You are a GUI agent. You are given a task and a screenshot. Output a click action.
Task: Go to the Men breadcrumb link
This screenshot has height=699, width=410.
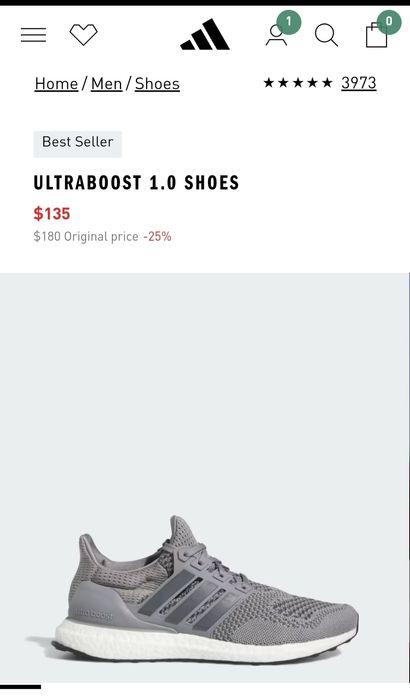(x=107, y=84)
